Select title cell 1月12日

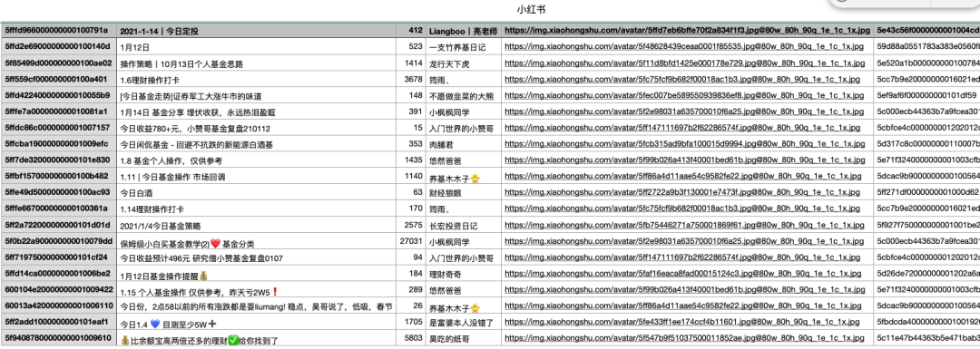[256, 47]
